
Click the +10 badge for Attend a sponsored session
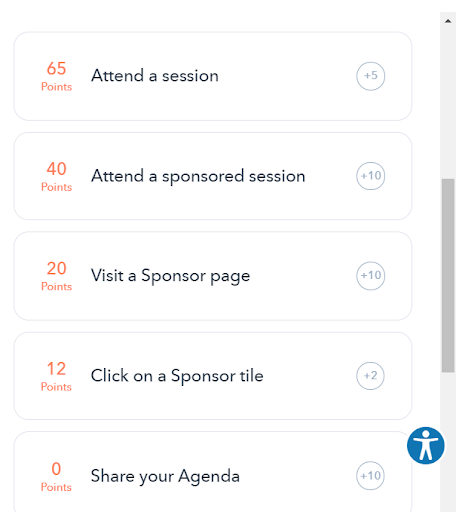[370, 176]
